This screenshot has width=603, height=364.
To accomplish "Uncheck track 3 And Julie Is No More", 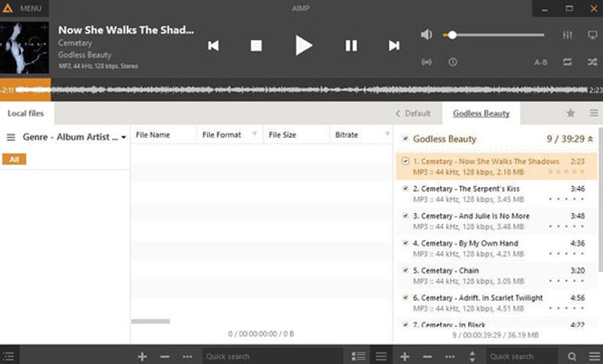I will tap(406, 216).
